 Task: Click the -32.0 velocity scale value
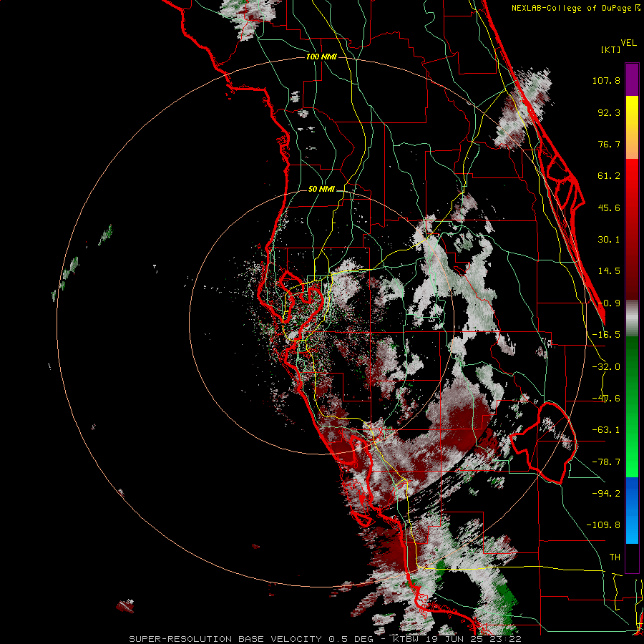click(x=606, y=367)
